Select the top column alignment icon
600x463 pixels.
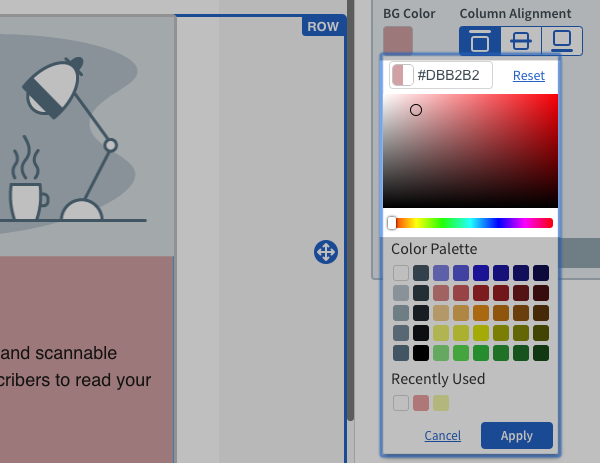480,40
